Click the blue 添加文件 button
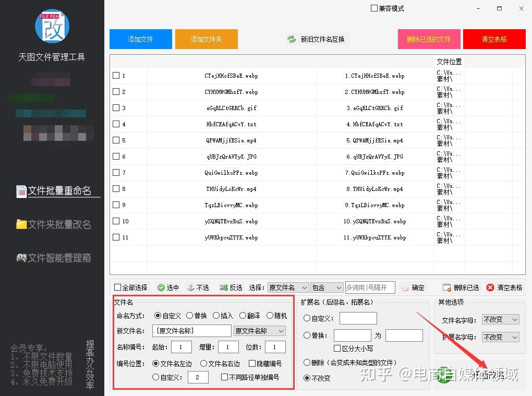This screenshot has height=396, width=532. 140,39
